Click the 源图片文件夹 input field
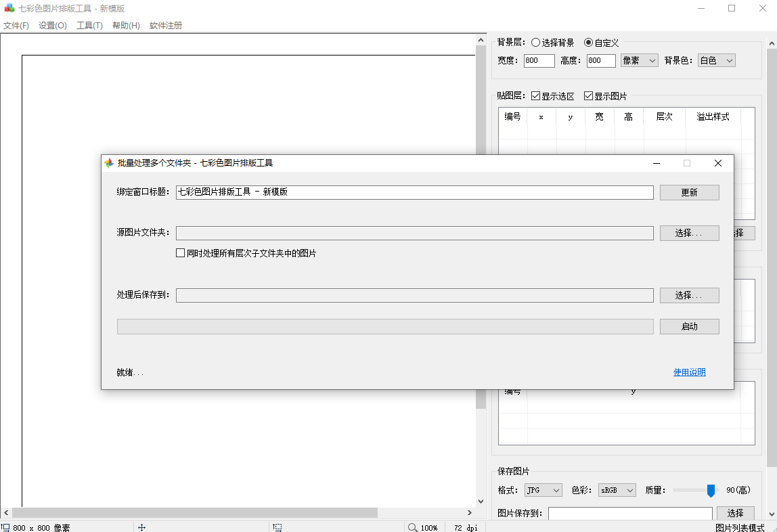The width and height of the screenshot is (777, 532). click(414, 233)
